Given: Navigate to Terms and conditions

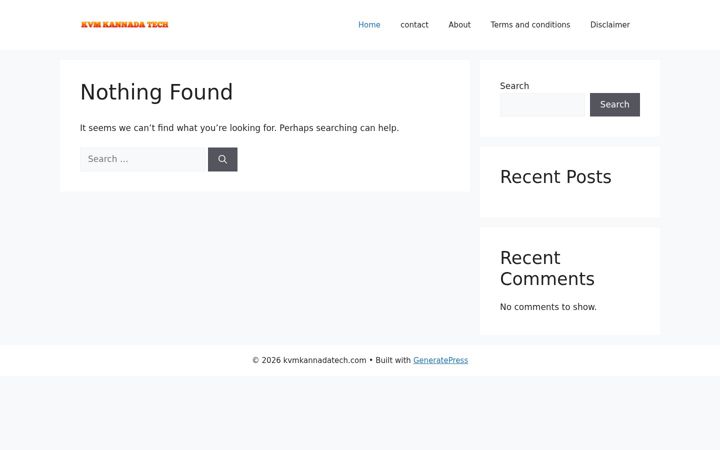Looking at the screenshot, I should (x=530, y=25).
